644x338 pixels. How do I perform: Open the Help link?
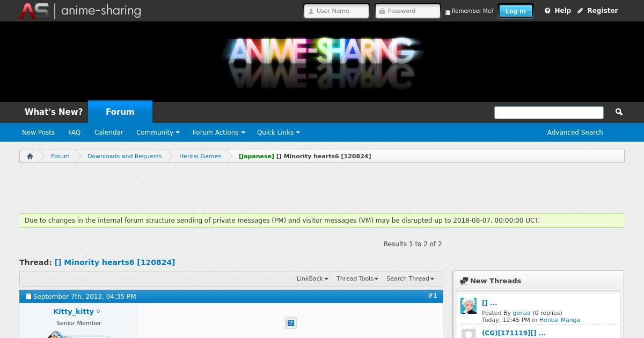[x=563, y=11]
